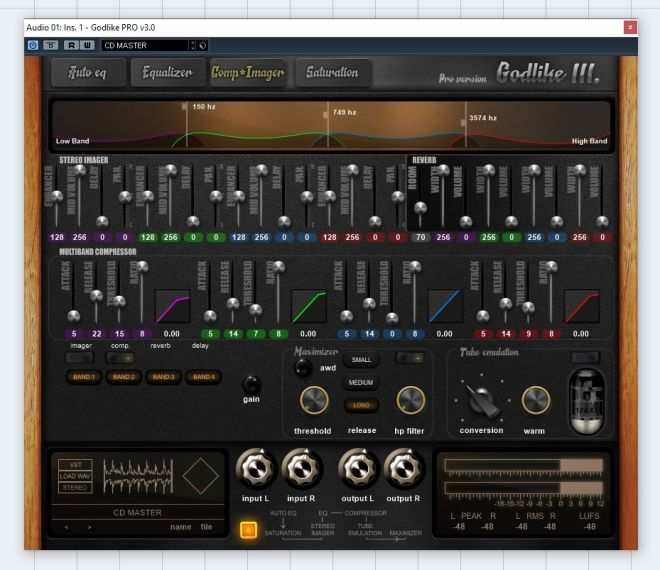This screenshot has width=660, height=570.
Task: Toggle the imager on/off switch
Action: [80, 358]
